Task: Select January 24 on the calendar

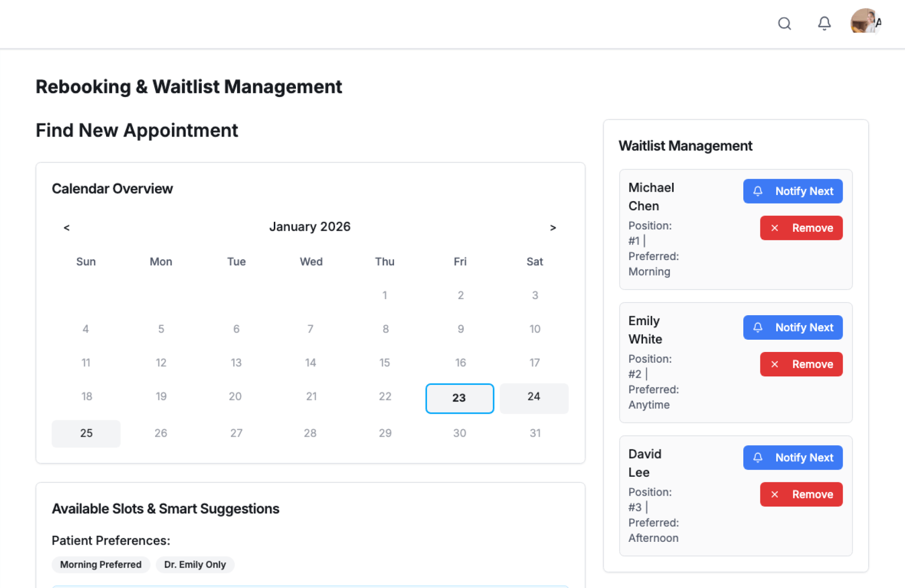Action: (534, 397)
